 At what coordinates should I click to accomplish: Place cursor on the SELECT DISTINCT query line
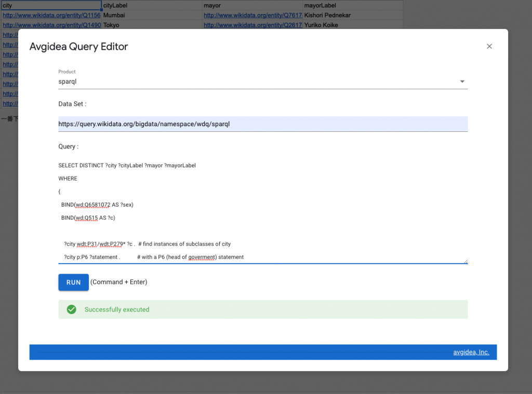coord(127,166)
